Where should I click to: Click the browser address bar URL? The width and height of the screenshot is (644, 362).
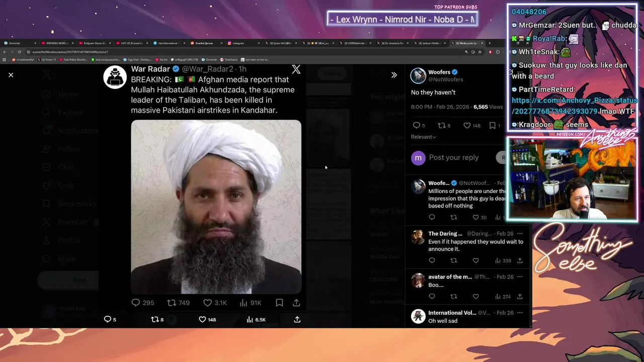[70, 52]
